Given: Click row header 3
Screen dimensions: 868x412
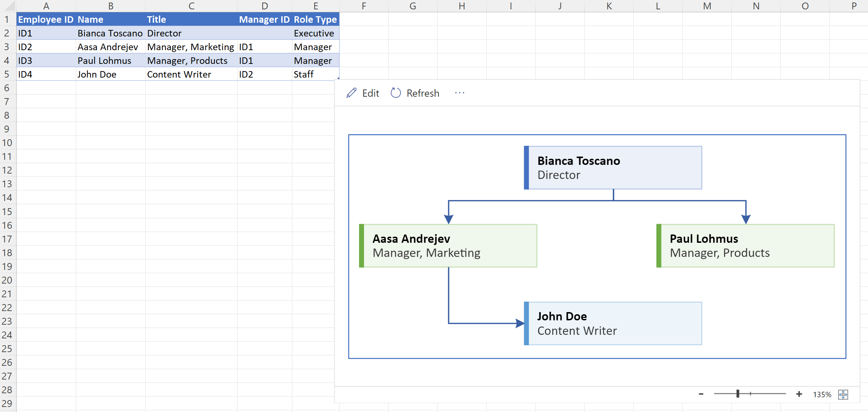Looking at the screenshot, I should coord(6,47).
